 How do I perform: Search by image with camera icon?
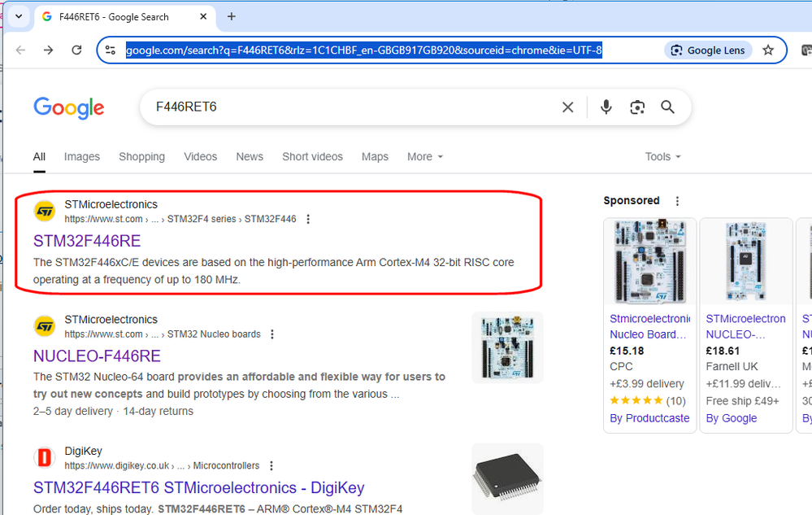click(637, 107)
